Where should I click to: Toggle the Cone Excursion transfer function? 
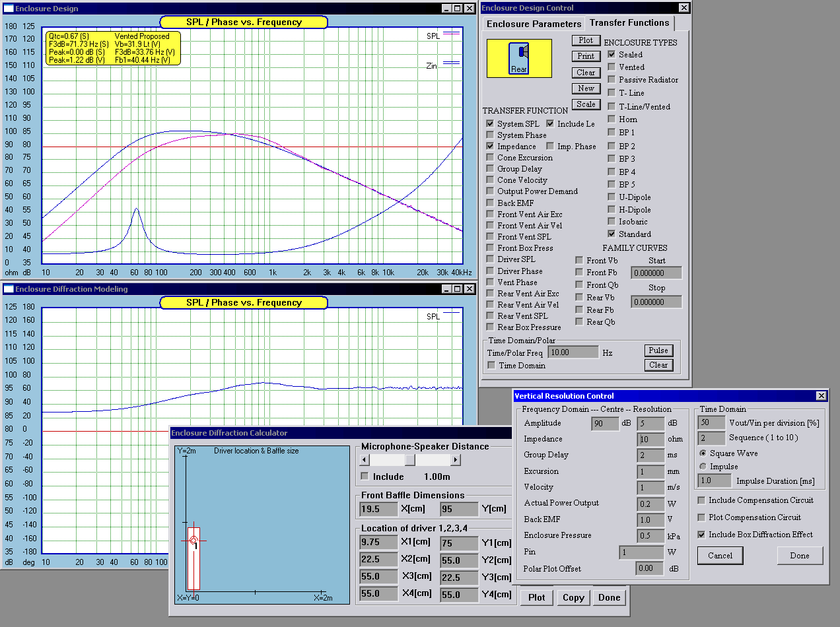(x=490, y=158)
